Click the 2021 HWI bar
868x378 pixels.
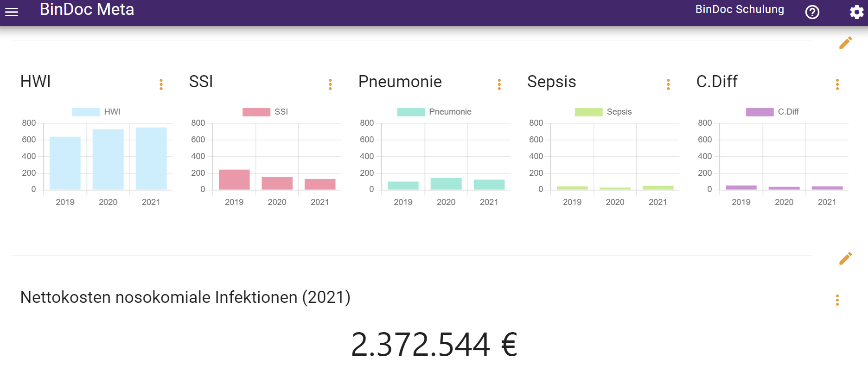[151, 158]
